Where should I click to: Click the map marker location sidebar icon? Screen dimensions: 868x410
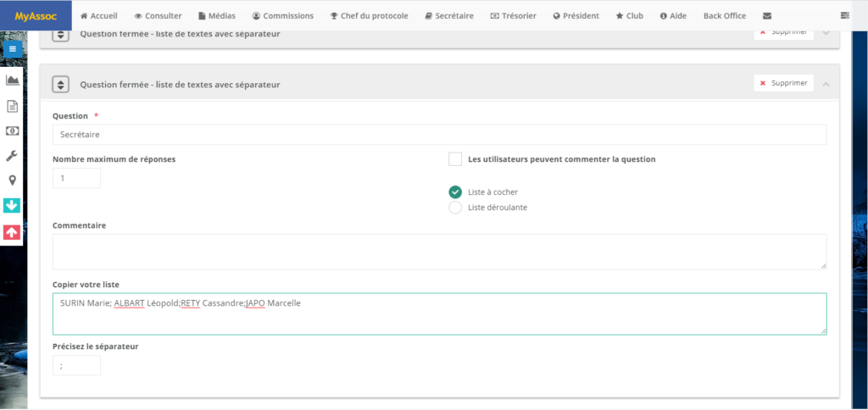click(x=12, y=180)
